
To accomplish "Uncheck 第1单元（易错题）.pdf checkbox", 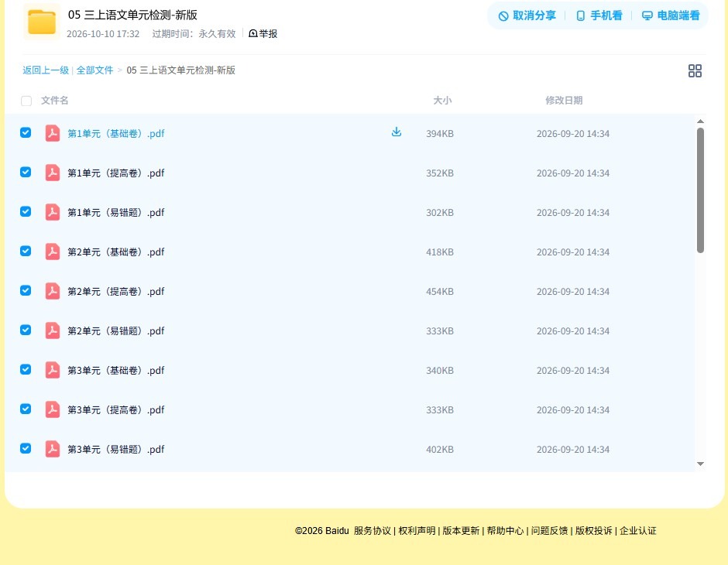I will [26, 211].
